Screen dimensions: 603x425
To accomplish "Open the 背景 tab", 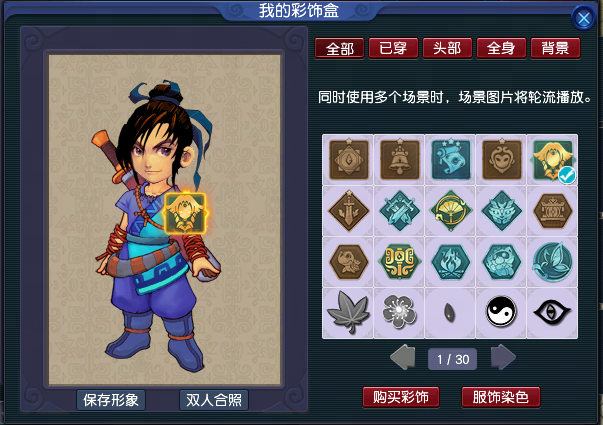I will pyautogui.click(x=555, y=48).
